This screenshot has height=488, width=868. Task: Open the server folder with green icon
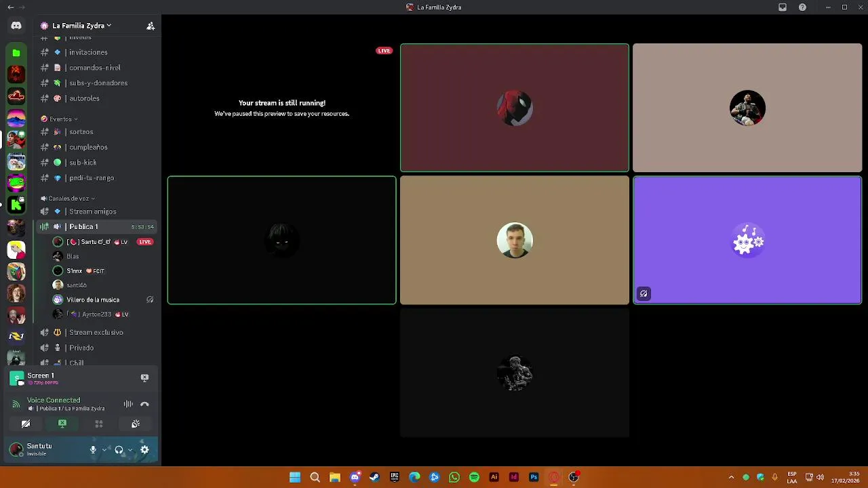coord(16,53)
